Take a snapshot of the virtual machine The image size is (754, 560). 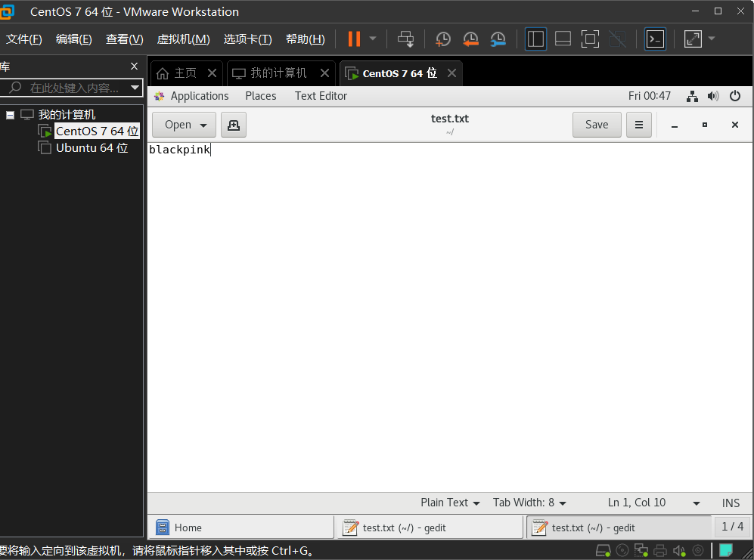(x=443, y=39)
